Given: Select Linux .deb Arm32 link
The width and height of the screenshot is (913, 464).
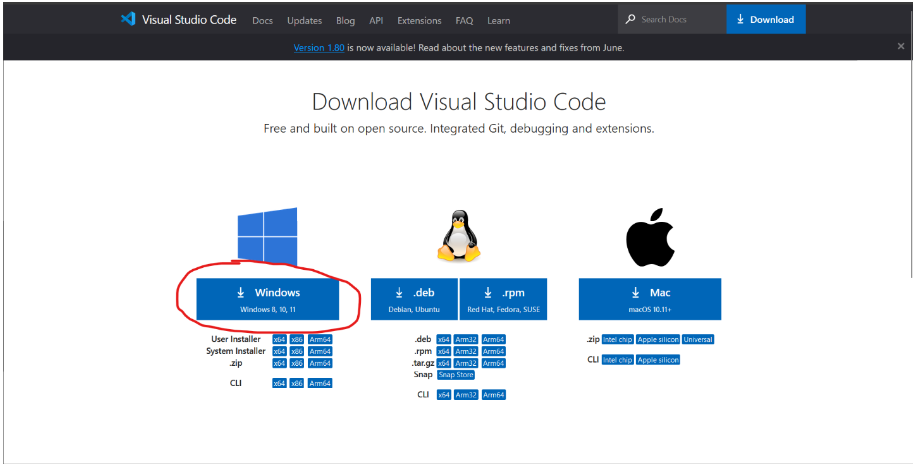Looking at the screenshot, I should pos(466,339).
